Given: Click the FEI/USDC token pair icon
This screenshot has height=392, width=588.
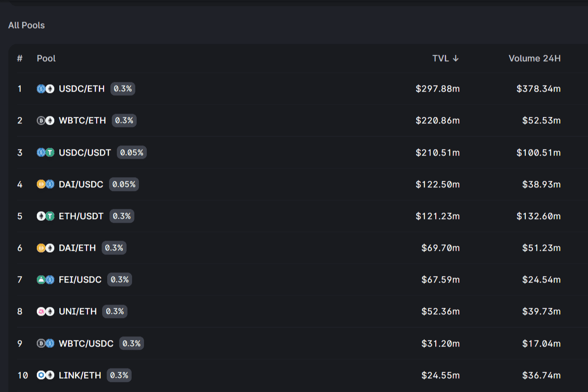Looking at the screenshot, I should 46,279.
